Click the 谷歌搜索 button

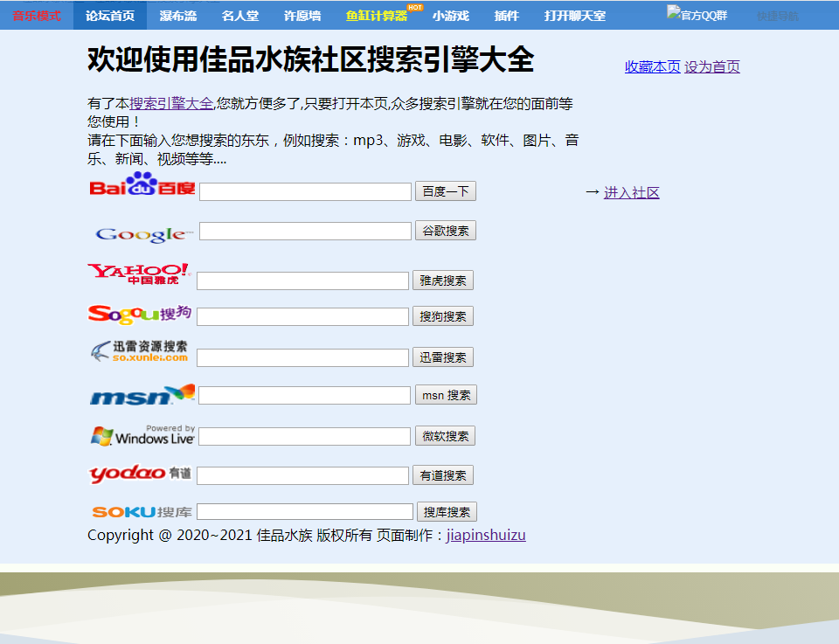click(446, 231)
